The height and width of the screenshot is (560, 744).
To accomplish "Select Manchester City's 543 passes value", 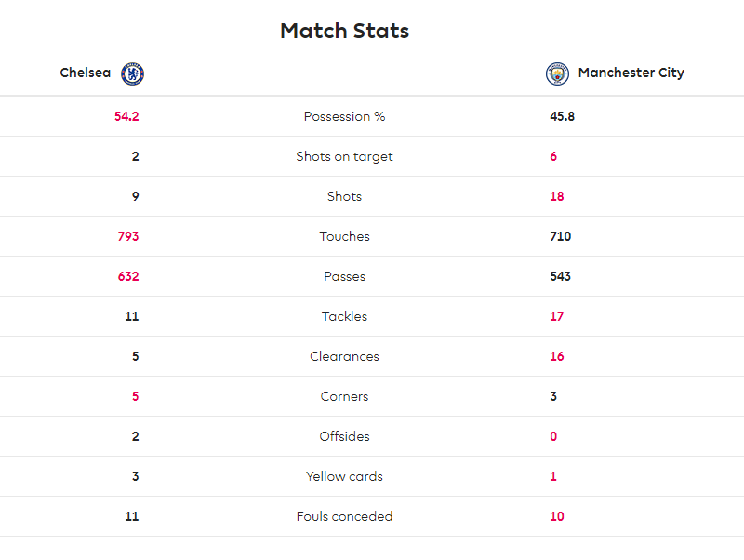I will pos(561,276).
